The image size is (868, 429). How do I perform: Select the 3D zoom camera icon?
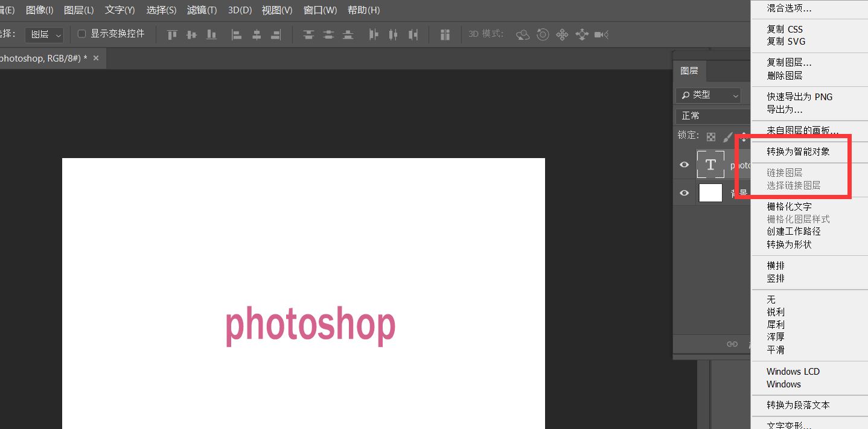(x=601, y=34)
